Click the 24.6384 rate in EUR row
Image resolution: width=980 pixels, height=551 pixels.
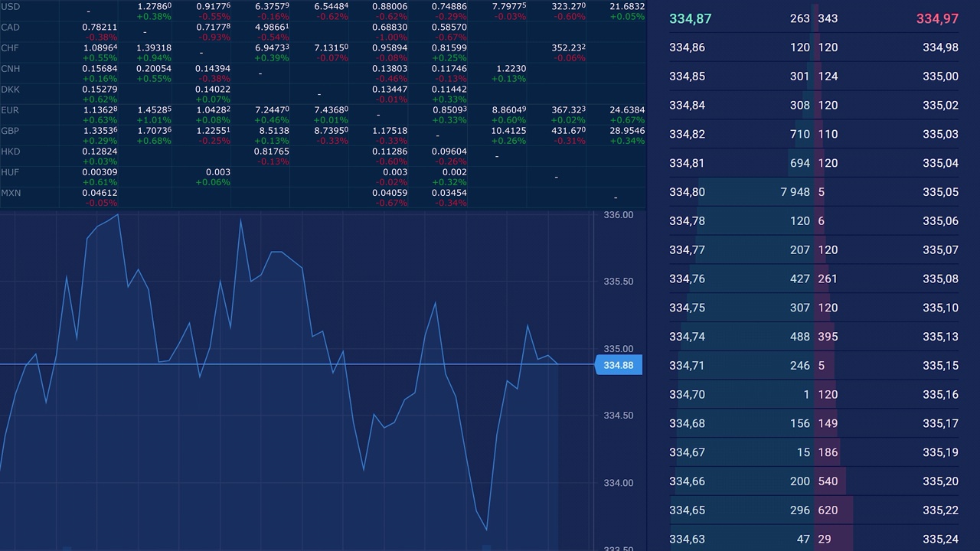pyautogui.click(x=627, y=109)
